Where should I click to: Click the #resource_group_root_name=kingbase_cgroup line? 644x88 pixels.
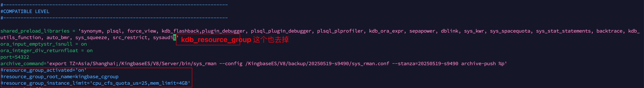(x=60, y=77)
